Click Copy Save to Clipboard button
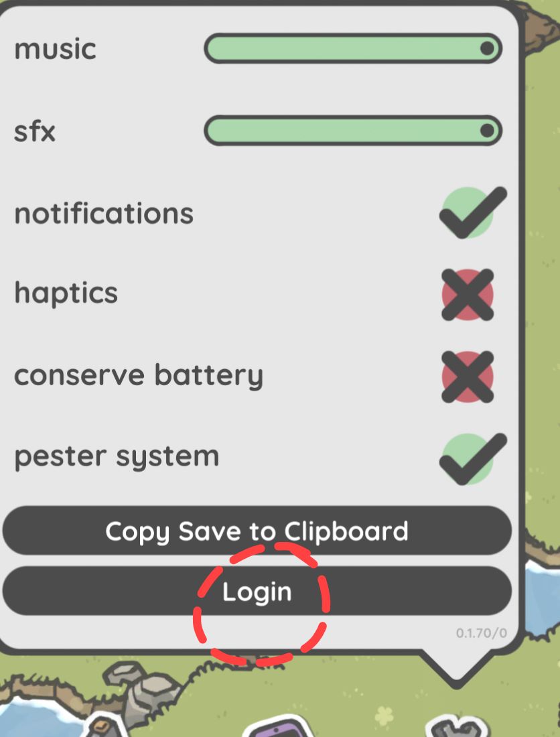 (x=257, y=531)
